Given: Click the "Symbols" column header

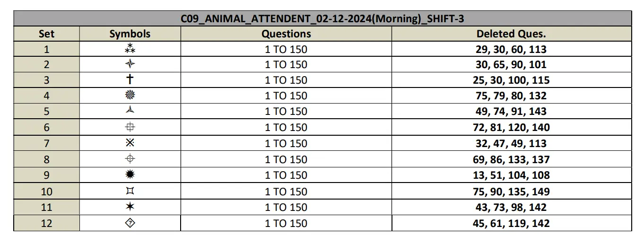Looking at the screenshot, I should point(130,34).
